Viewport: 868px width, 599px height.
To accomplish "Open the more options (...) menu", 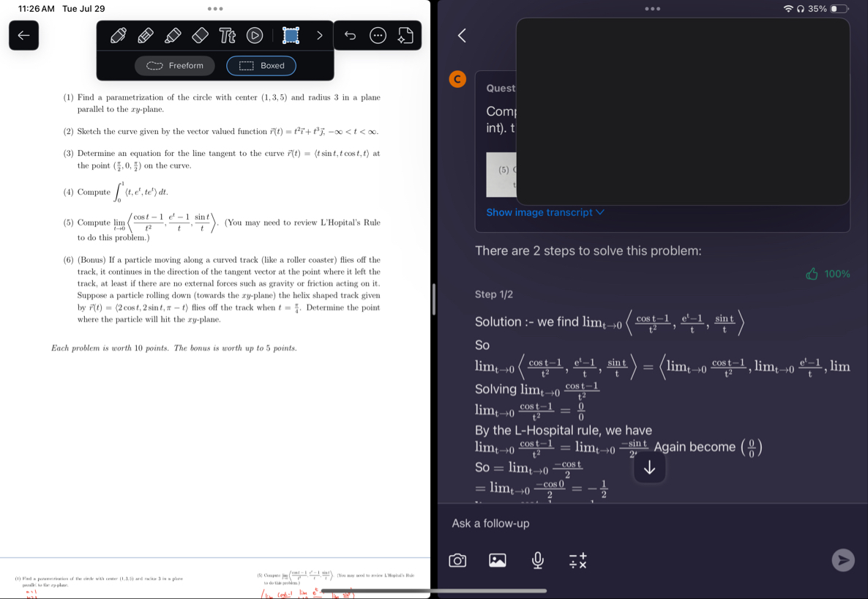I will pyautogui.click(x=377, y=35).
